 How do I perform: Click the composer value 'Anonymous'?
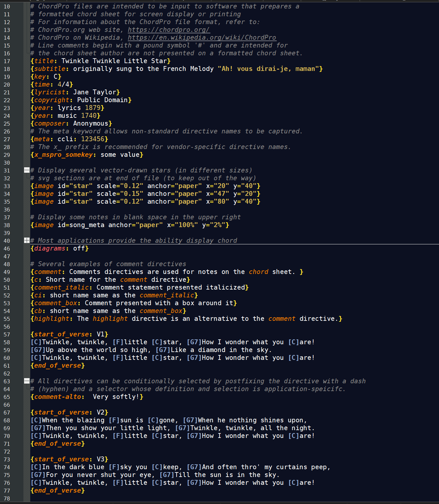tap(91, 123)
